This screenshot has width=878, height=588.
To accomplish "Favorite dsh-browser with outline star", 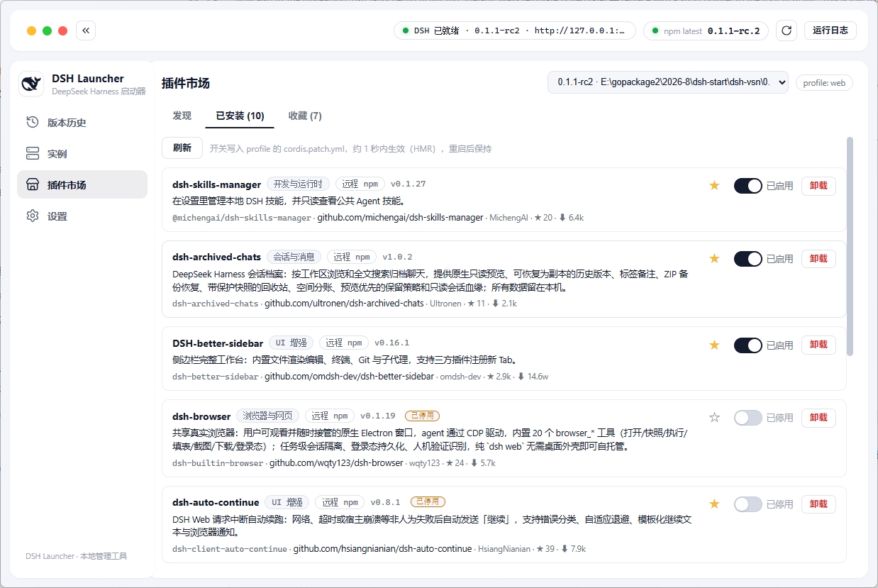I will point(714,418).
